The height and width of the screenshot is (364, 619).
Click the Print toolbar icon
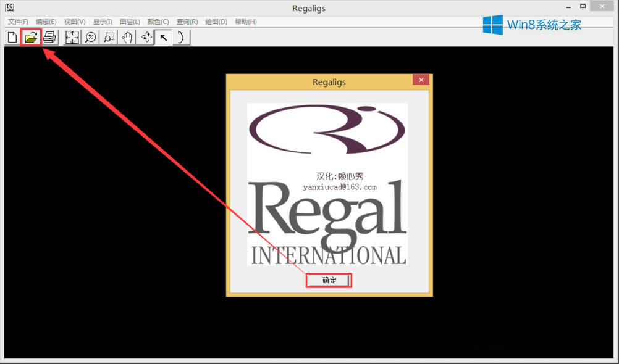[x=50, y=38]
